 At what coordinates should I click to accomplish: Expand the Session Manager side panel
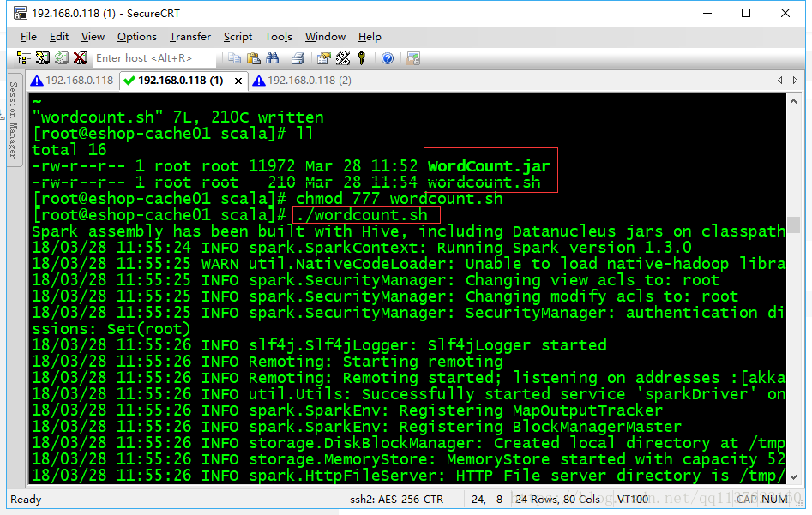pos(14,120)
